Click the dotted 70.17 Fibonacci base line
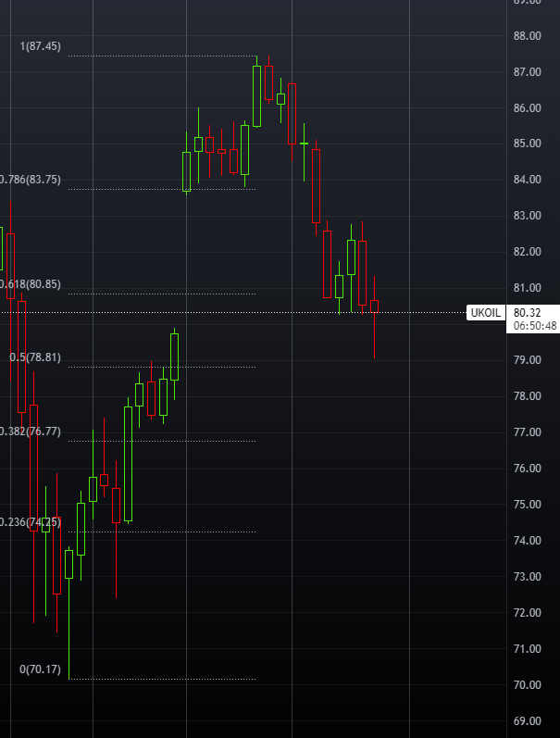The image size is (560, 738). point(162,679)
